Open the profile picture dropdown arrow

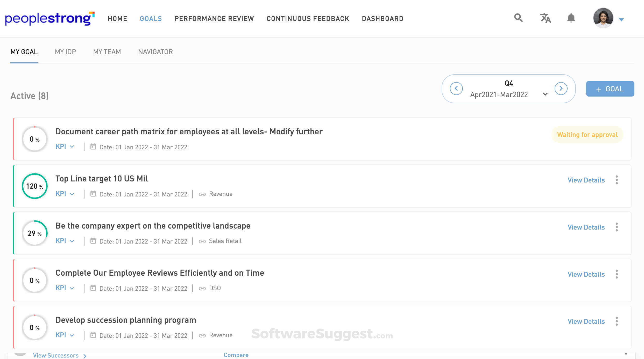point(621,19)
